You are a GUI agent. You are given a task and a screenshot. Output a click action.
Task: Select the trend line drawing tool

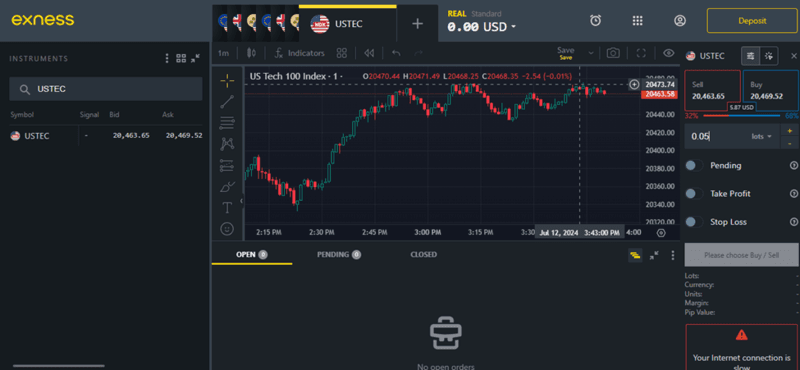coord(227,102)
